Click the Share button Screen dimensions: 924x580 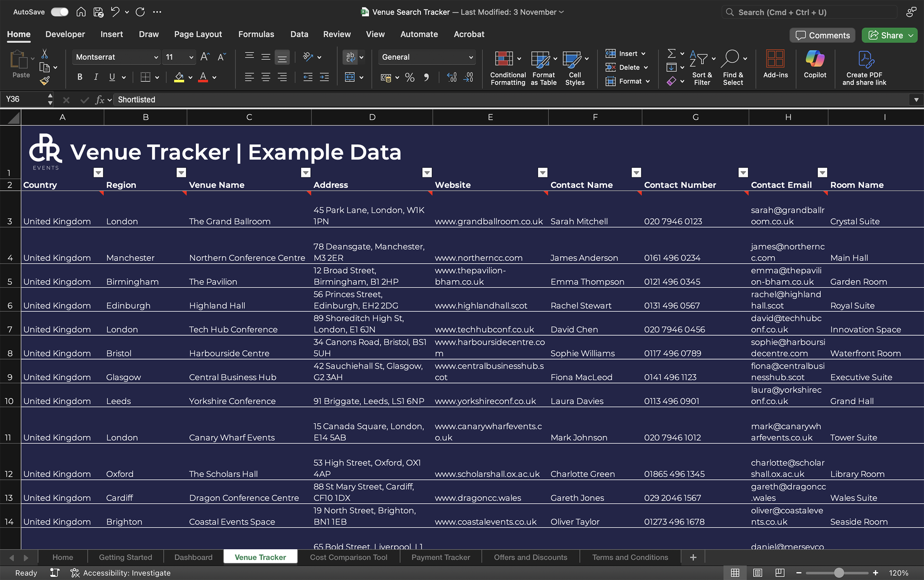tap(886, 35)
